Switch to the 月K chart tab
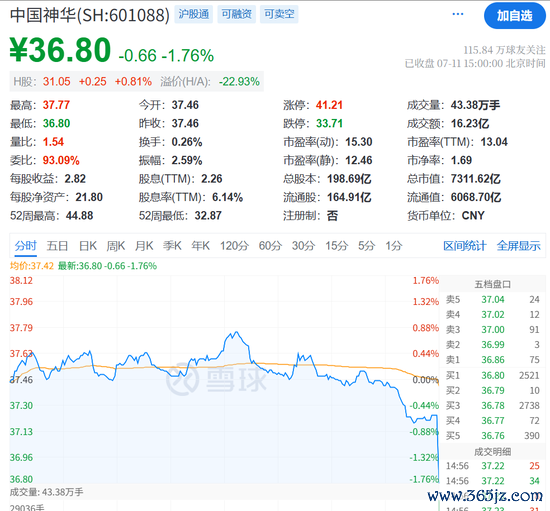This screenshot has height=511, width=550. point(144,246)
